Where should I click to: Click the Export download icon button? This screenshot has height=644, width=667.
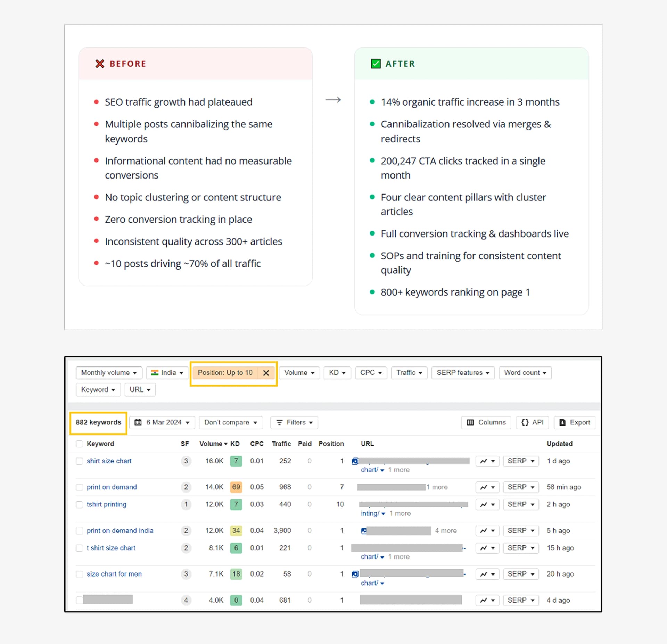coord(575,422)
